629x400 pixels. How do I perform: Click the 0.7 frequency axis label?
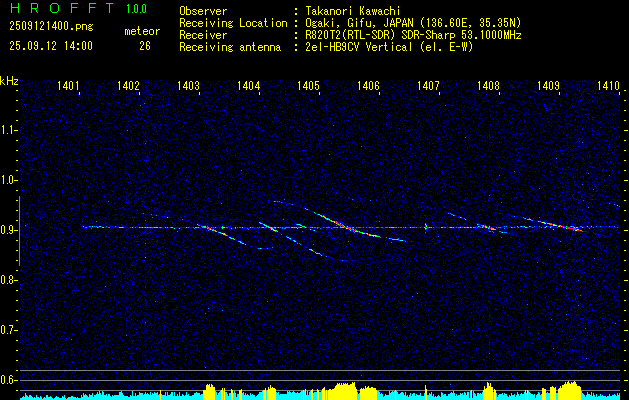(x=7, y=330)
